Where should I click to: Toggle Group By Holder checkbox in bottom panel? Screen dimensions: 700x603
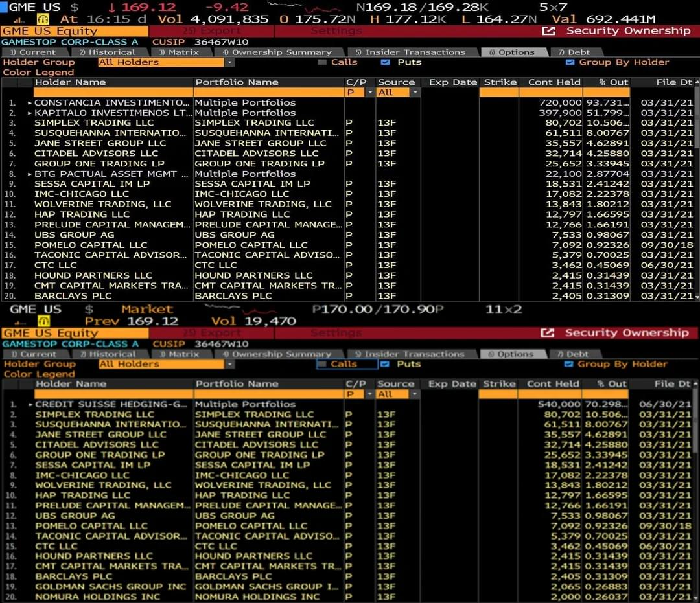pyautogui.click(x=569, y=365)
